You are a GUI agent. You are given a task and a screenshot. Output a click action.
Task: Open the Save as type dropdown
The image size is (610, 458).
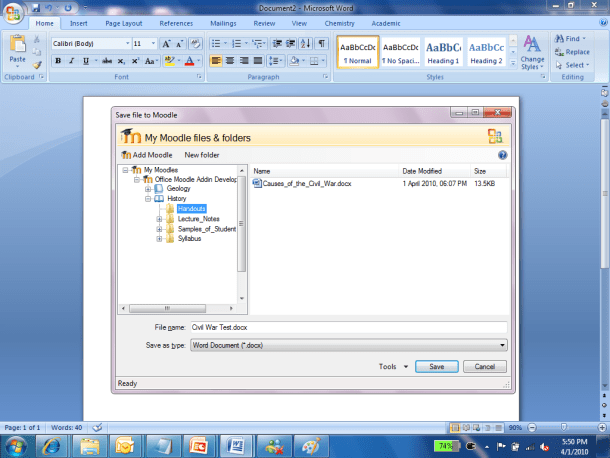pyautogui.click(x=502, y=345)
